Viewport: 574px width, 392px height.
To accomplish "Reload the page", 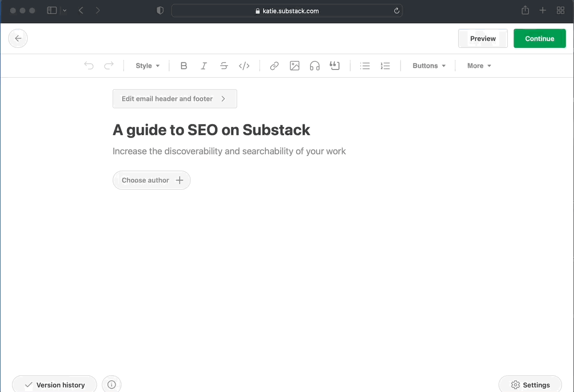I will 396,11.
